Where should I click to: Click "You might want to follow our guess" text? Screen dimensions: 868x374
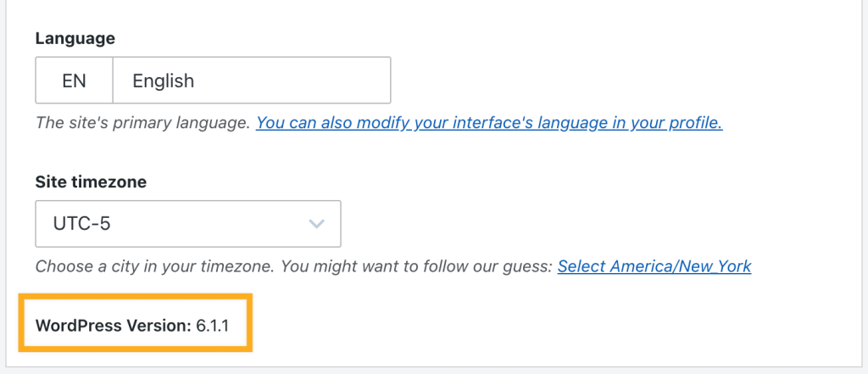tap(415, 266)
